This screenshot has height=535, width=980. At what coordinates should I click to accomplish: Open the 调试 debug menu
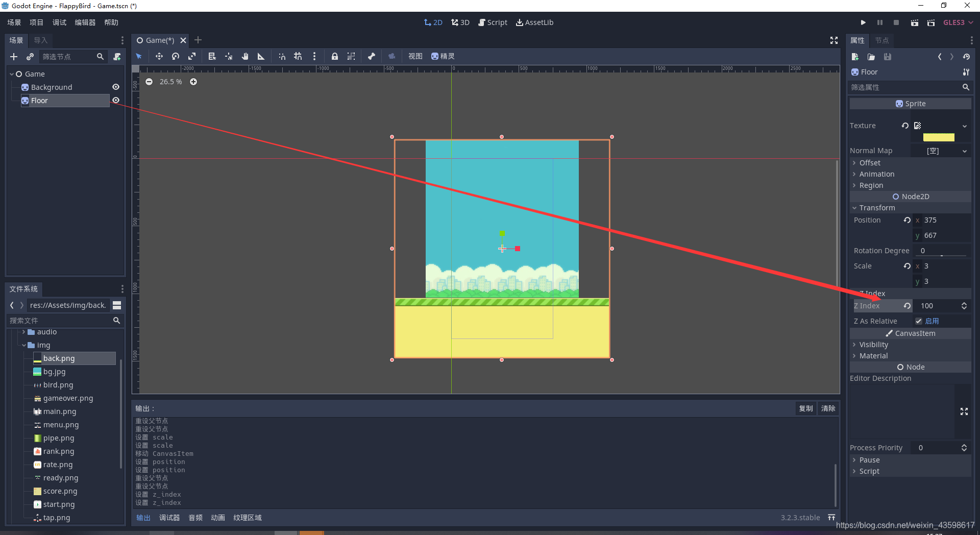tap(59, 22)
